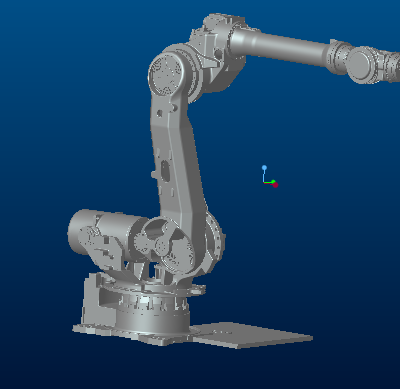The image size is (400, 389).
Task: Select the base mounting foot plate
Action: pos(133,334)
